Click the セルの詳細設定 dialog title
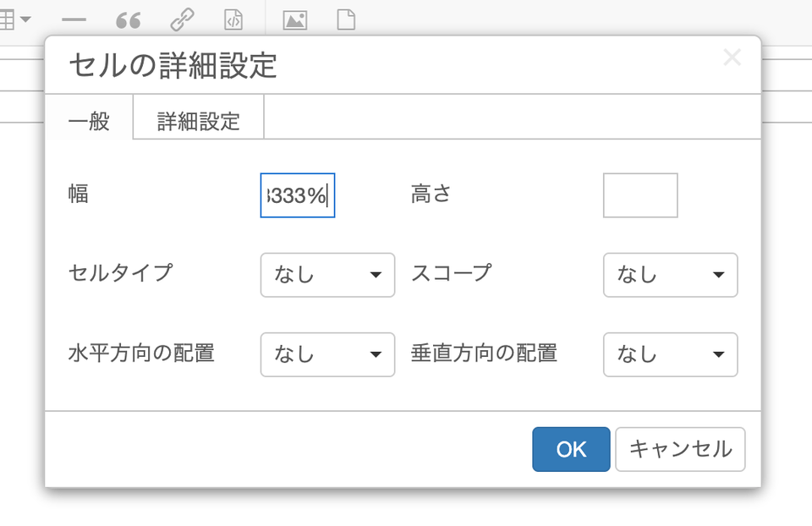 173,66
